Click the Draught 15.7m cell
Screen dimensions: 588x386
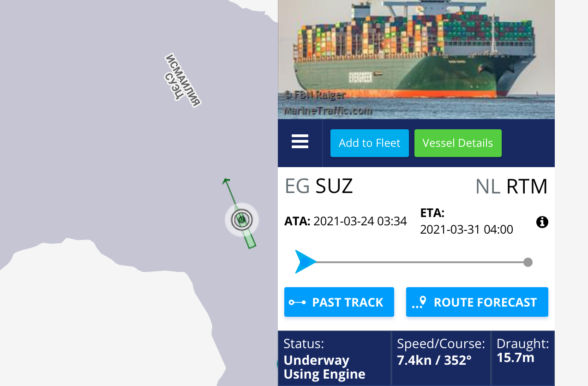[523, 358]
